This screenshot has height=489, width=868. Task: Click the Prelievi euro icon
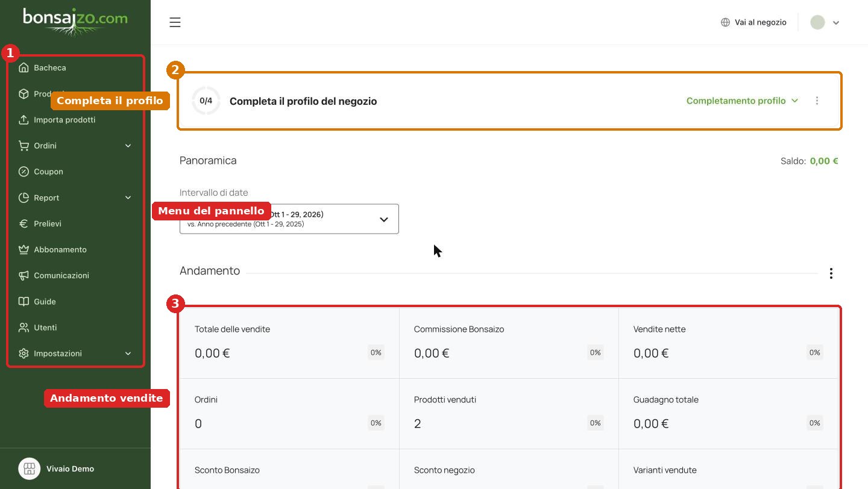(24, 223)
